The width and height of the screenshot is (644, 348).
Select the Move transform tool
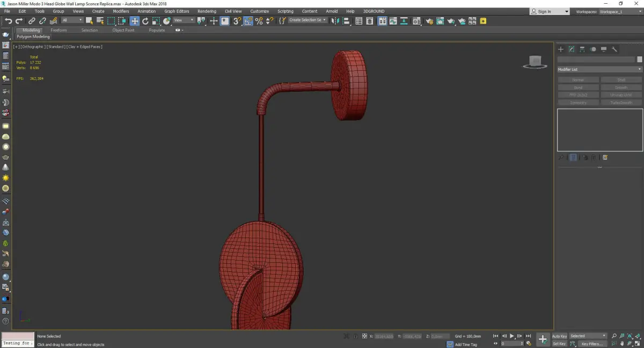tap(134, 21)
